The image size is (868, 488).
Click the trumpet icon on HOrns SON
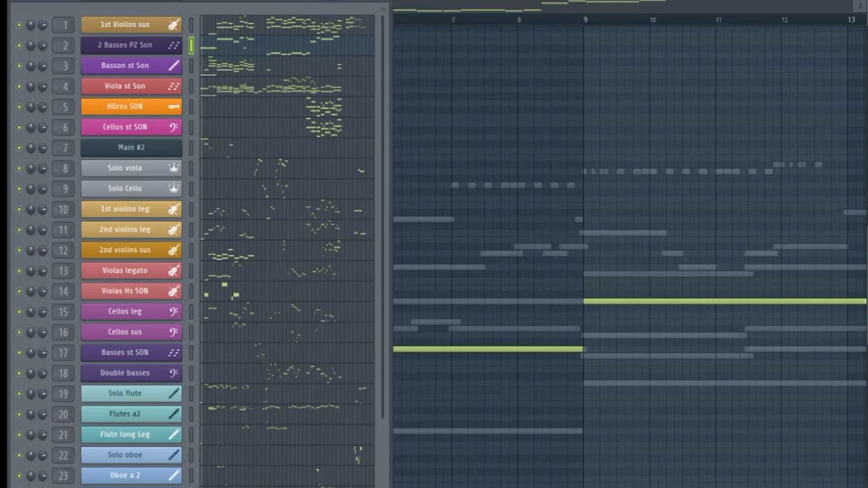pyautogui.click(x=174, y=106)
